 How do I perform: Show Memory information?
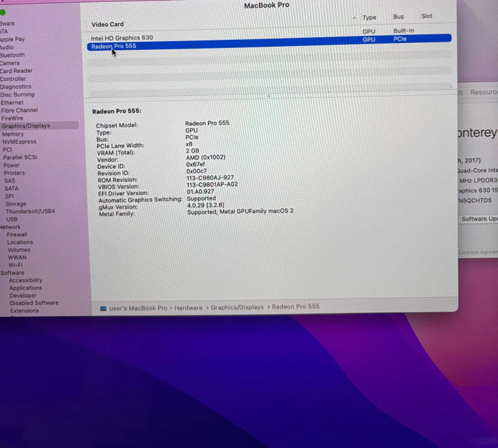[x=13, y=134]
